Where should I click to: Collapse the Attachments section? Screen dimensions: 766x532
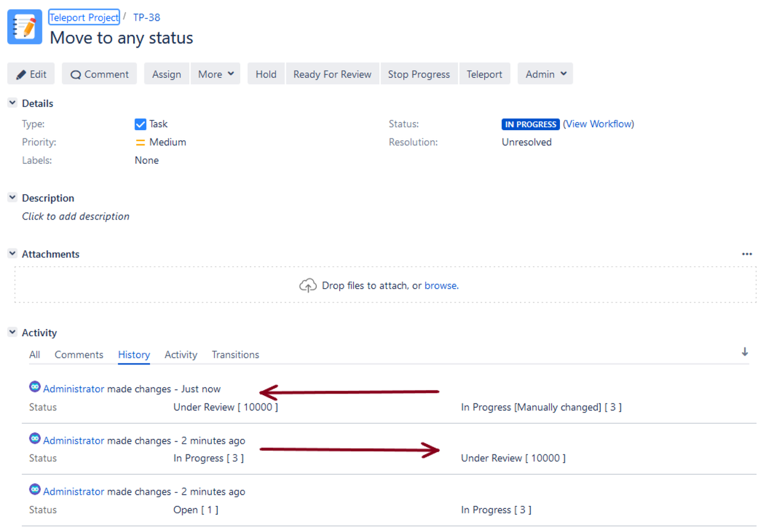[12, 253]
